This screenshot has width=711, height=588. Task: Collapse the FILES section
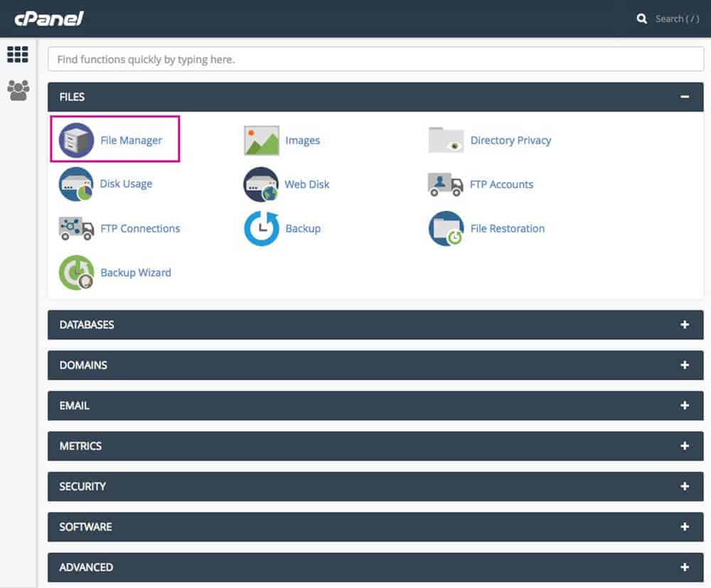[685, 96]
